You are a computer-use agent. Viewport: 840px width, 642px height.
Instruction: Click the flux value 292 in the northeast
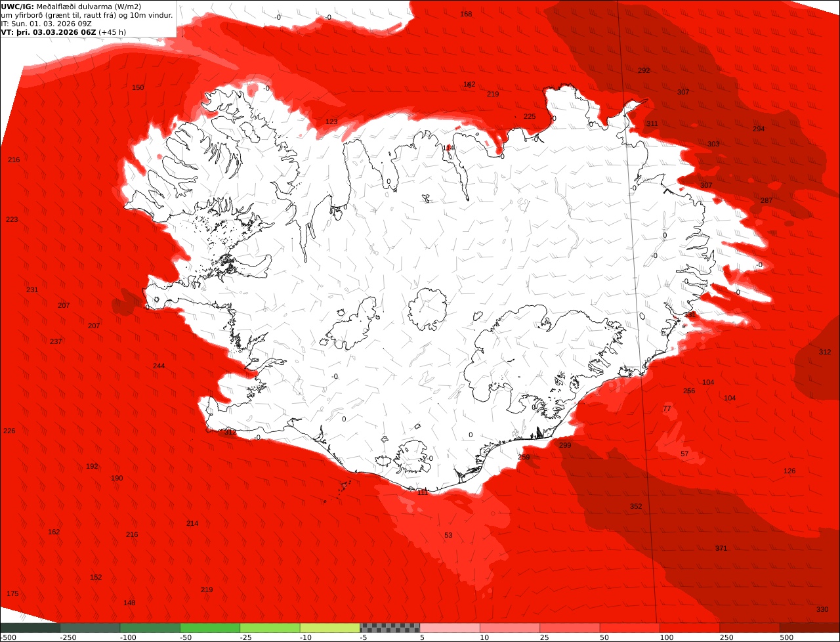(644, 70)
